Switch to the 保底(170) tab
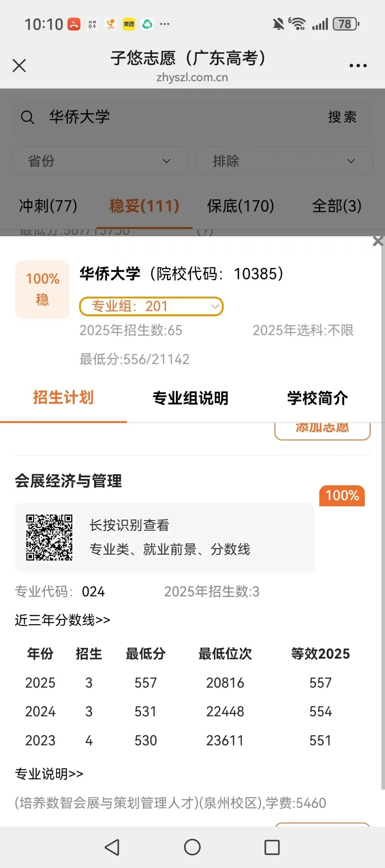Image resolution: width=385 pixels, height=868 pixels. click(x=241, y=206)
